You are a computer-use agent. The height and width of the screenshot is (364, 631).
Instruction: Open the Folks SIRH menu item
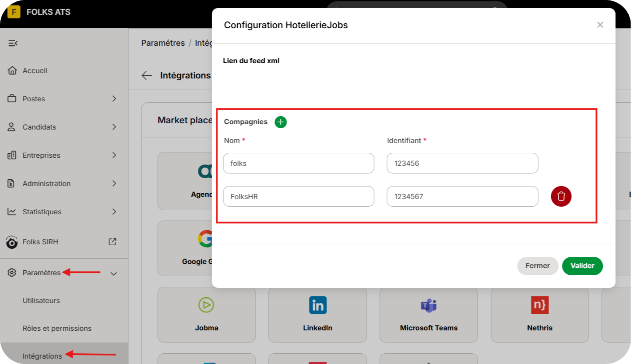click(x=64, y=242)
